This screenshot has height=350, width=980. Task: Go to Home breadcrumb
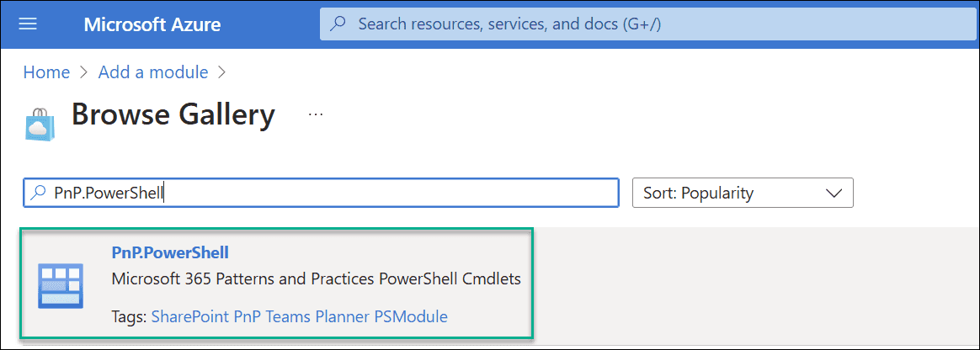[46, 72]
